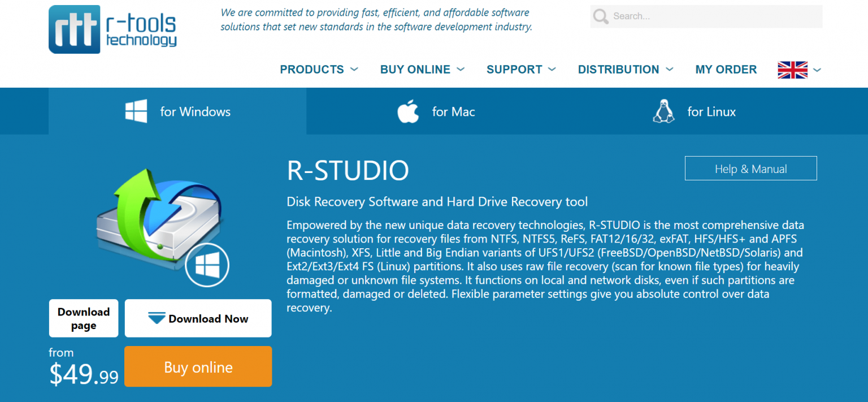The height and width of the screenshot is (402, 868).
Task: Click the Apple icon for Mac products
Action: (408, 111)
